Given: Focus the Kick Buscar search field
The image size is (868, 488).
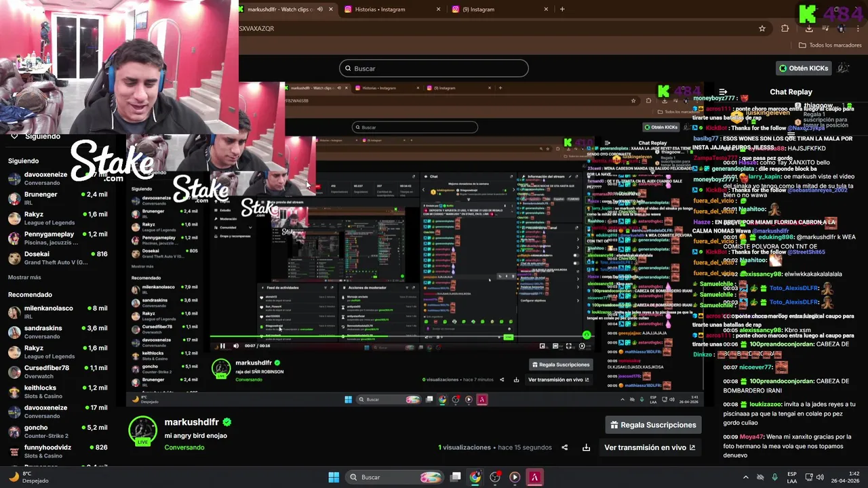Looking at the screenshot, I should coord(434,68).
